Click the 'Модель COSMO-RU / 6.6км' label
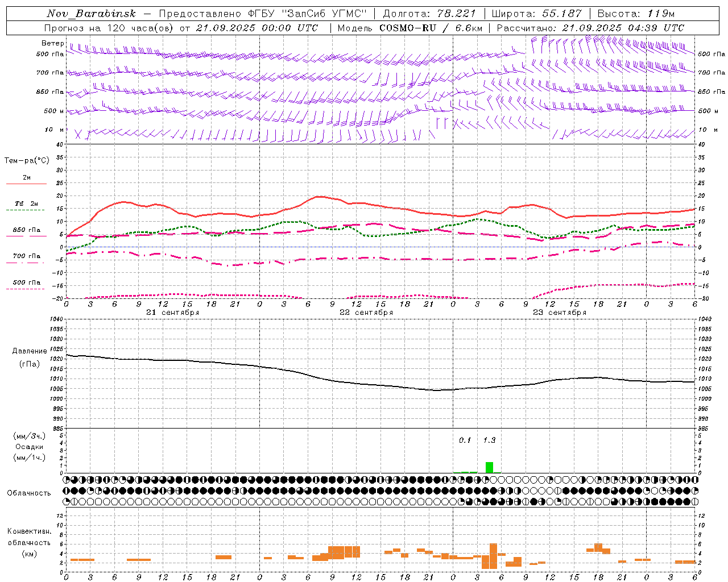Image resolution: width=728 pixels, height=582 pixels. pyautogui.click(x=410, y=28)
